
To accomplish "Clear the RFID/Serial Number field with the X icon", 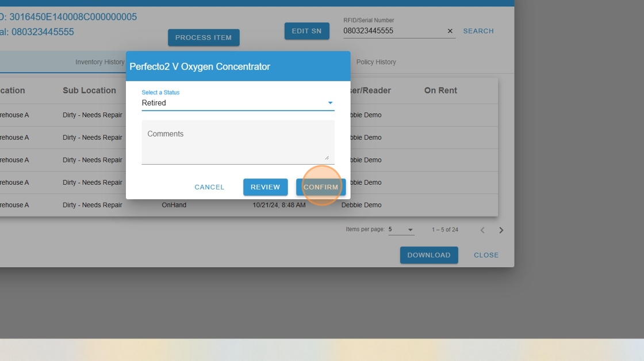I will 450,31.
